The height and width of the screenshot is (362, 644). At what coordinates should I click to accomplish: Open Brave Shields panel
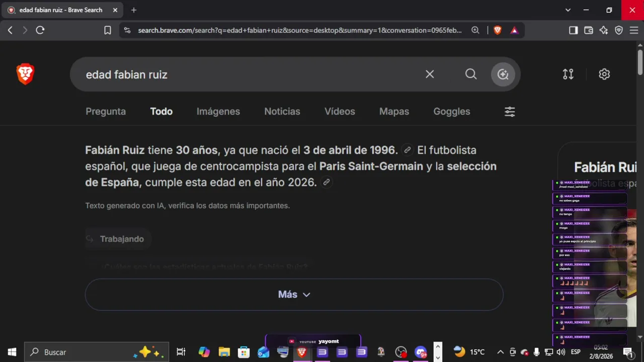point(498,30)
